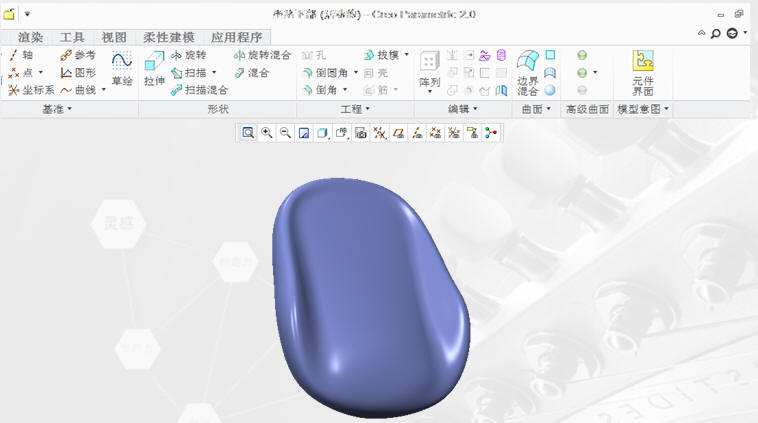Toggle plane display
Screen dimensions: 758x423
tap(398, 133)
